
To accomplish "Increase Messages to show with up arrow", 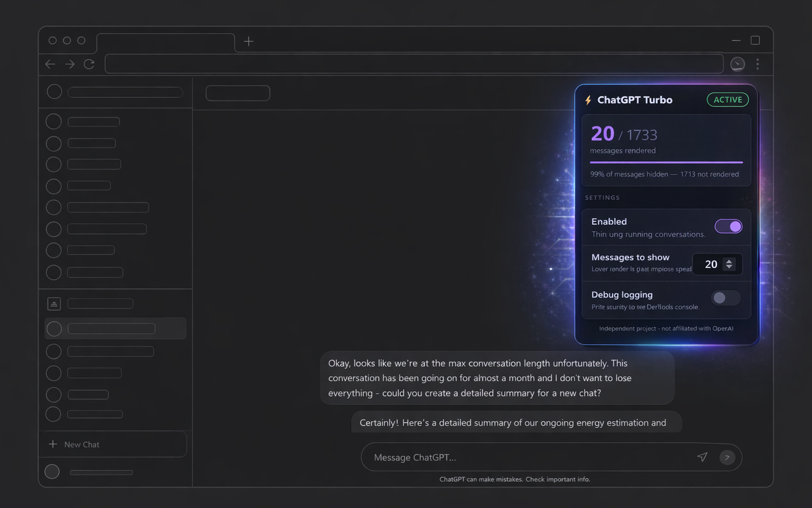I will click(x=730, y=261).
